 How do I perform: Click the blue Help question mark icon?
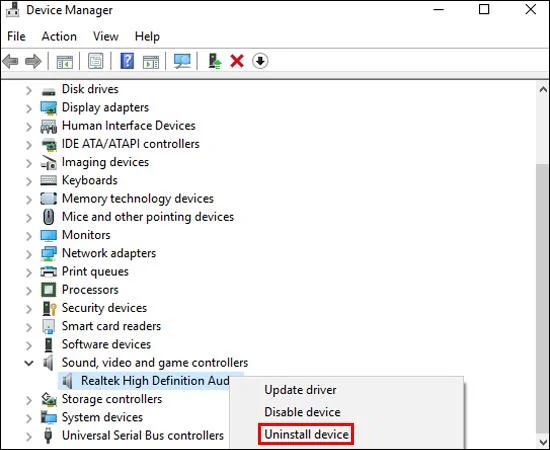click(x=127, y=61)
